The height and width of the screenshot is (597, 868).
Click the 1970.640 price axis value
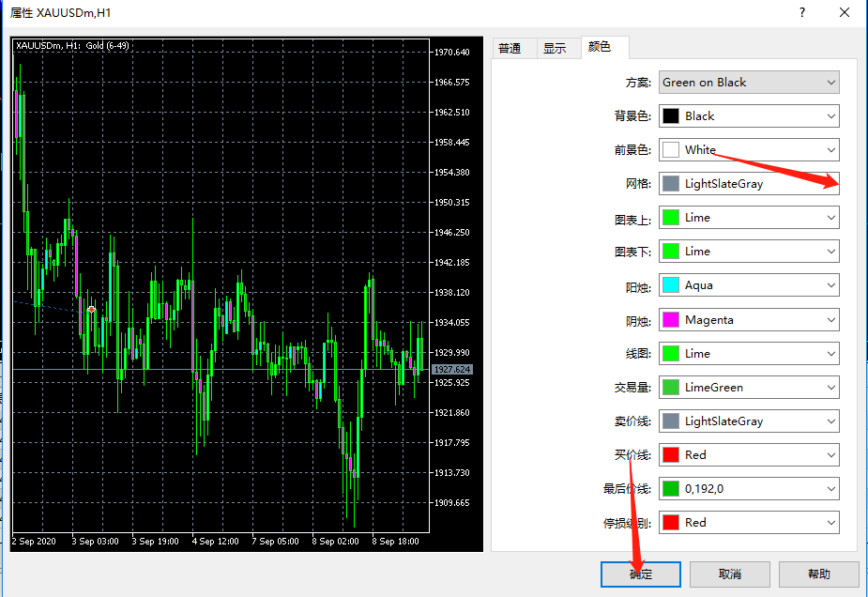click(x=451, y=52)
